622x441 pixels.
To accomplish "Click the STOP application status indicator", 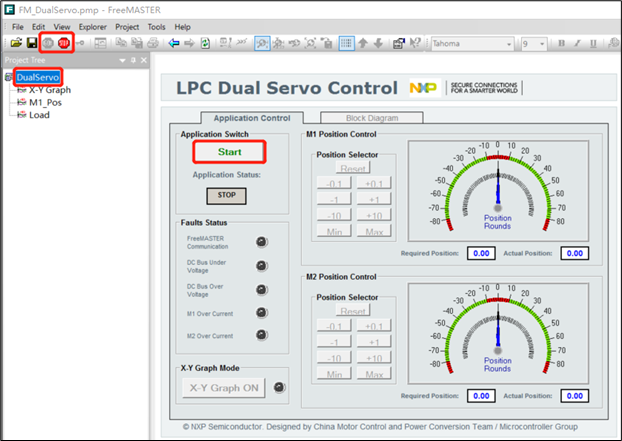I will (226, 196).
